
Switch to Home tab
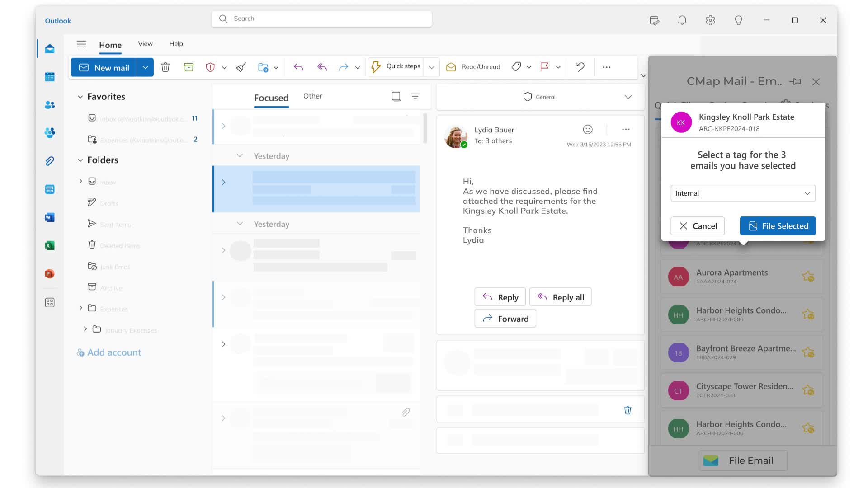[110, 45]
